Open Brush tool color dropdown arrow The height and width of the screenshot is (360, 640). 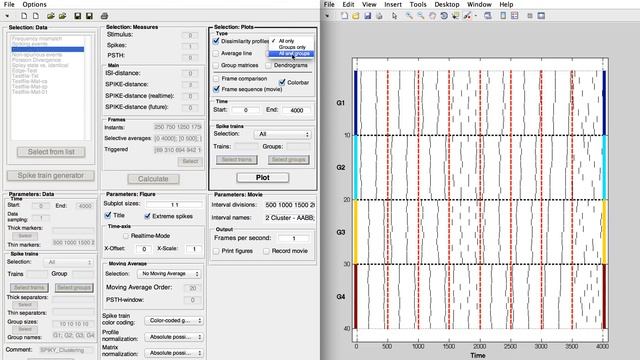pyautogui.click(x=476, y=16)
